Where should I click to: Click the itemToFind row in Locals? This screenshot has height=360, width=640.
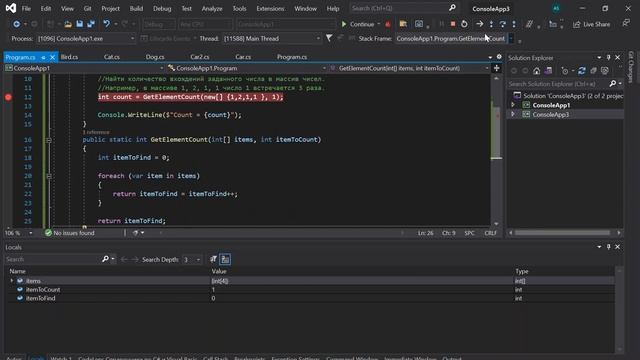click(x=309, y=298)
